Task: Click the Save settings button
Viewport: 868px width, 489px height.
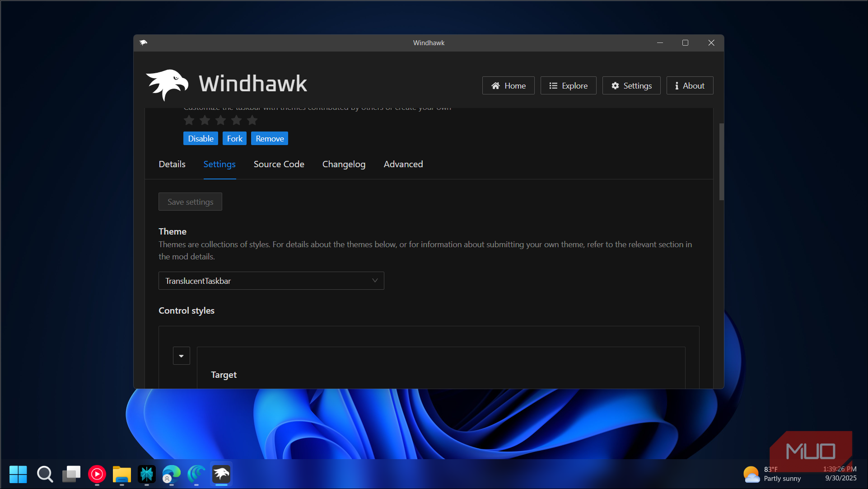Action: tap(190, 202)
